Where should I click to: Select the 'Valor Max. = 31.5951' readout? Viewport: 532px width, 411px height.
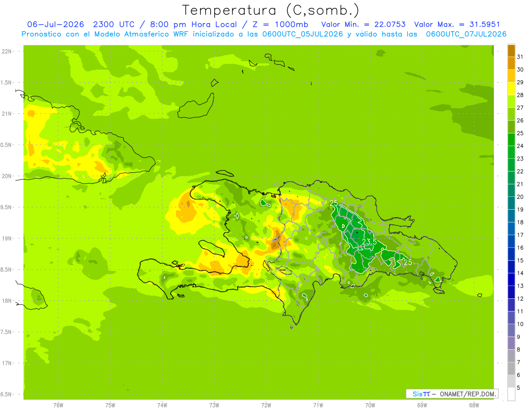[457, 24]
